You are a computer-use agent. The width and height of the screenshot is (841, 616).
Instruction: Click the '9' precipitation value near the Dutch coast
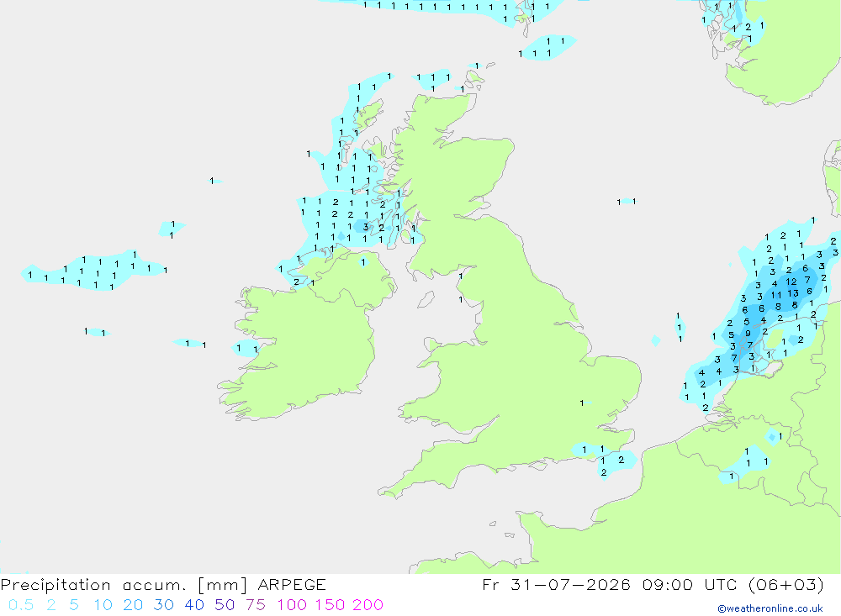(x=748, y=334)
